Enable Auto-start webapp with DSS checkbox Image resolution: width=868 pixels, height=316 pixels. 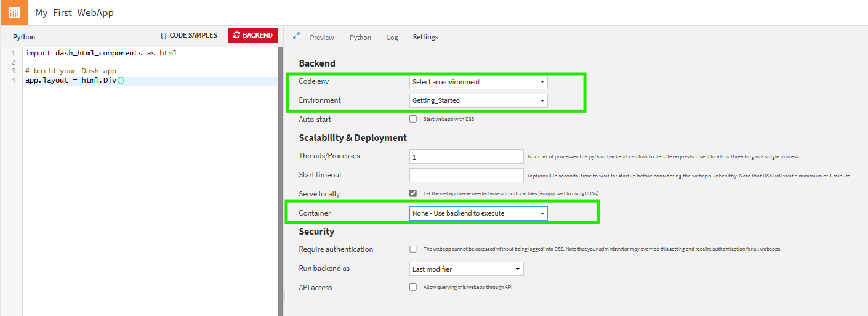413,119
